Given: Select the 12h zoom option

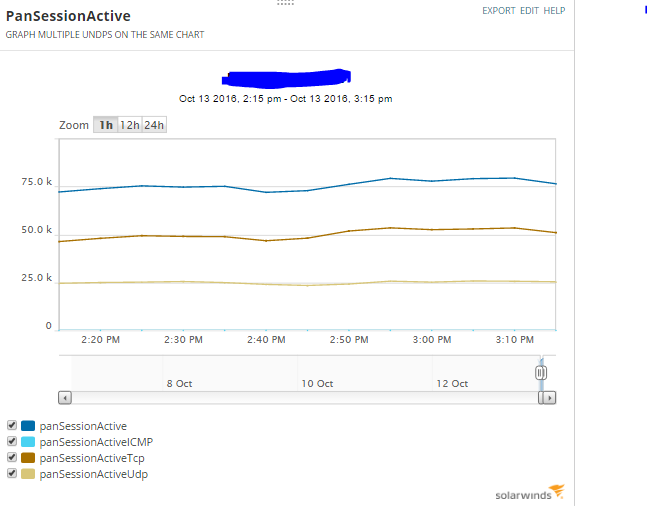Looking at the screenshot, I should coord(130,125).
